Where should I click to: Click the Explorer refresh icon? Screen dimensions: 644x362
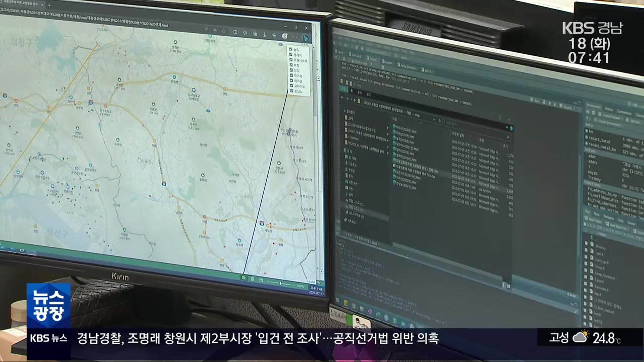pos(439,121)
